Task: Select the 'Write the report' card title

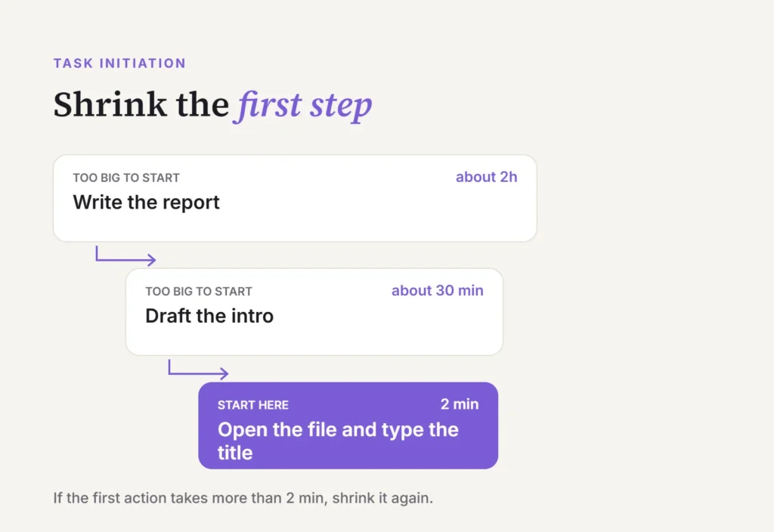Action: click(x=146, y=203)
